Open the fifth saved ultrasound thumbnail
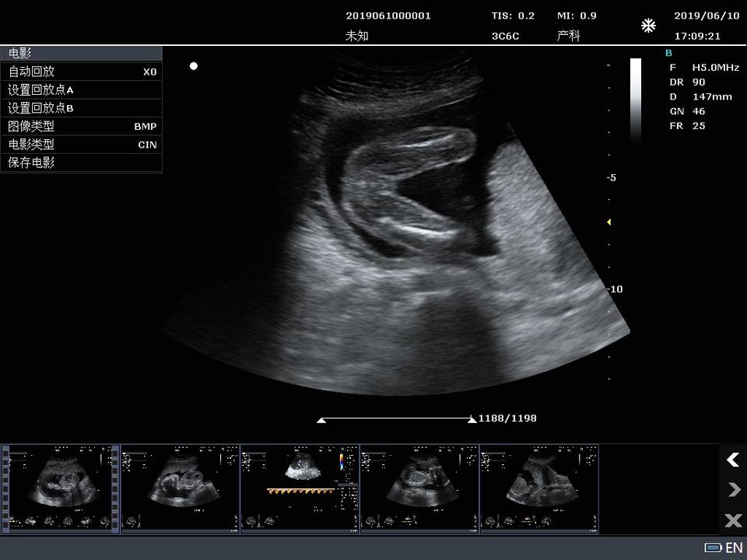The height and width of the screenshot is (560, 747). point(538,489)
